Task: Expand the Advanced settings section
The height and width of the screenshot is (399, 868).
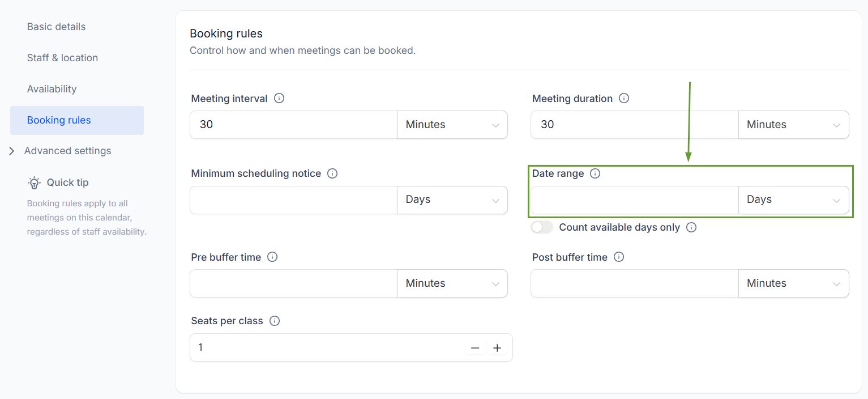Action: tap(61, 151)
